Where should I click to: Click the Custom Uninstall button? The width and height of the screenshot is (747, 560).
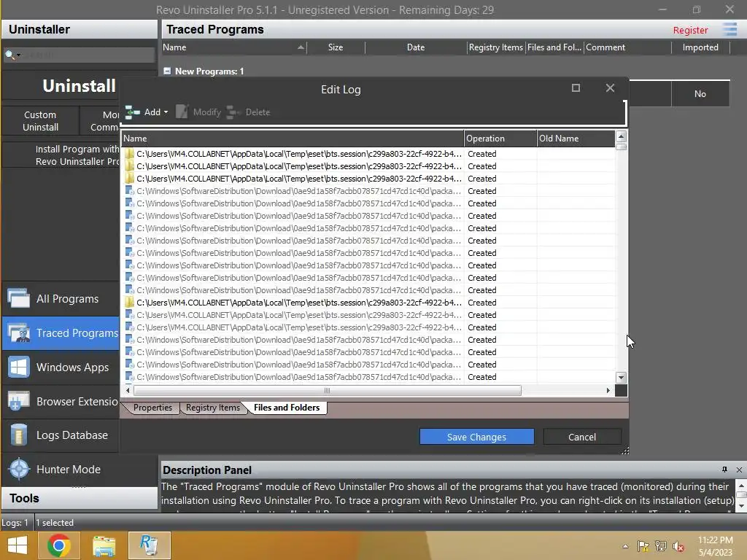click(41, 121)
